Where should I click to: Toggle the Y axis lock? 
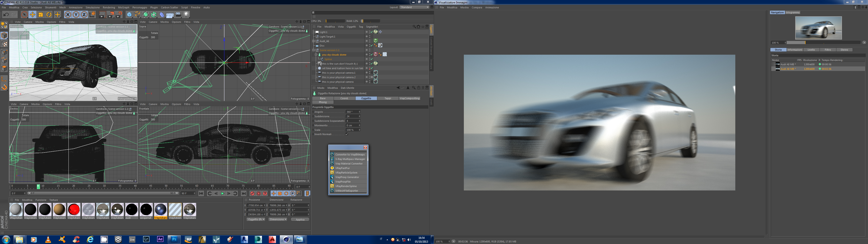tap(76, 14)
